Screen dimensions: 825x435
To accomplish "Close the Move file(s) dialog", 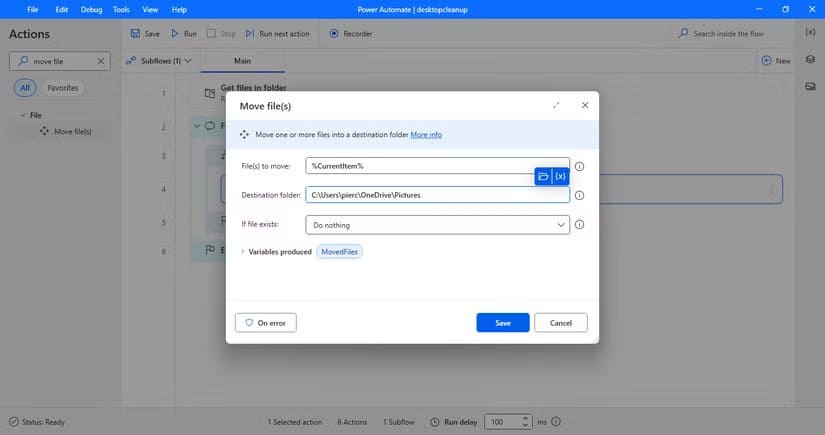I will pyautogui.click(x=585, y=105).
